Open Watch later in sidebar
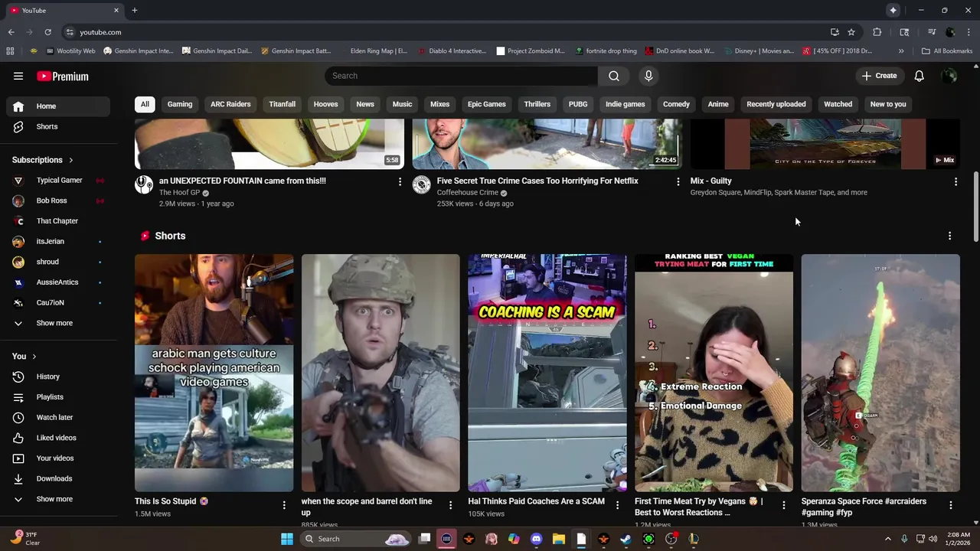The height and width of the screenshot is (551, 980). (58, 417)
